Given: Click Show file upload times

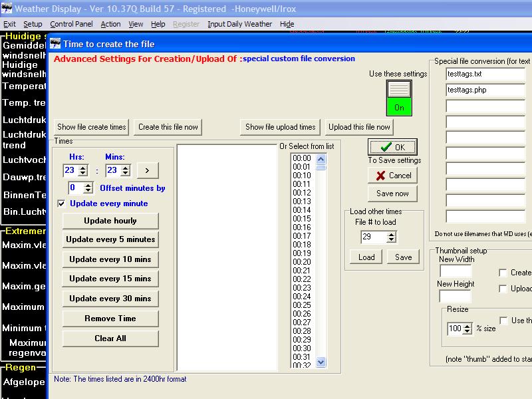Looking at the screenshot, I should tap(280, 127).
